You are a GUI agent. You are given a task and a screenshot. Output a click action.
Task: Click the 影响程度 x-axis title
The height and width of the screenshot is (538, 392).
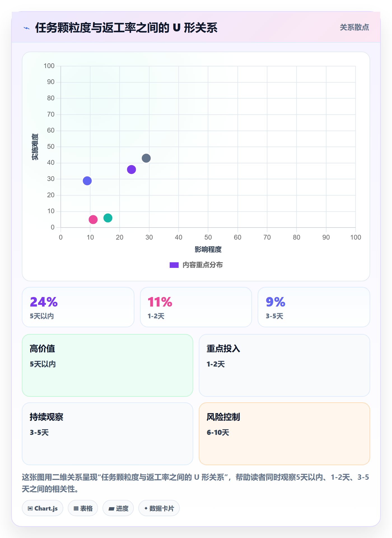[208, 249]
